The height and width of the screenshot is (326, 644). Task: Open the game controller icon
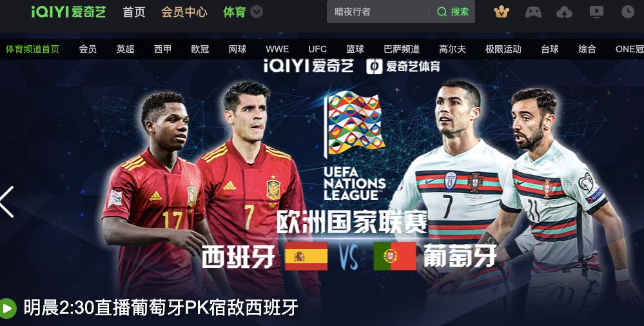pos(533,12)
